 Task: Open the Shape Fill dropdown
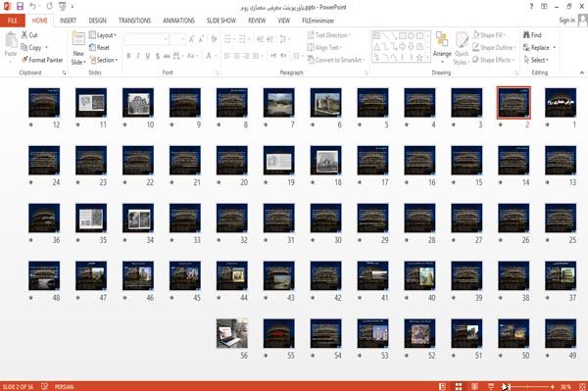(x=489, y=35)
